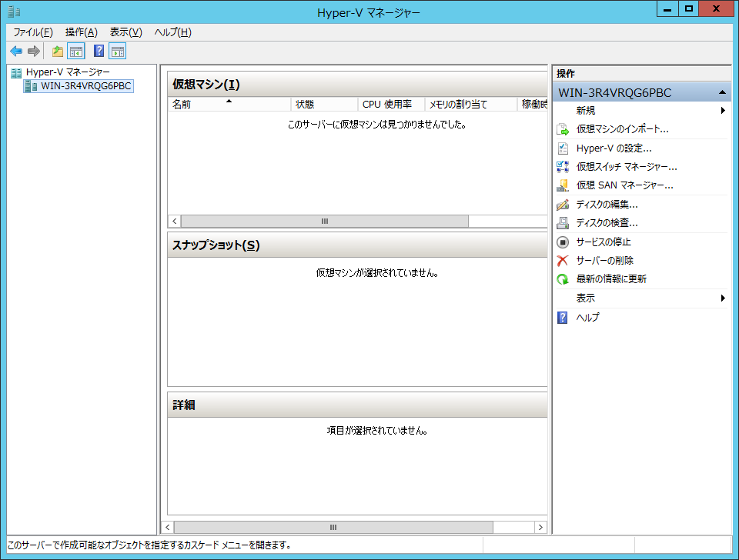Click the 仮想マシン(I) section header
Viewport: 739px width, 560px height.
coord(357,85)
